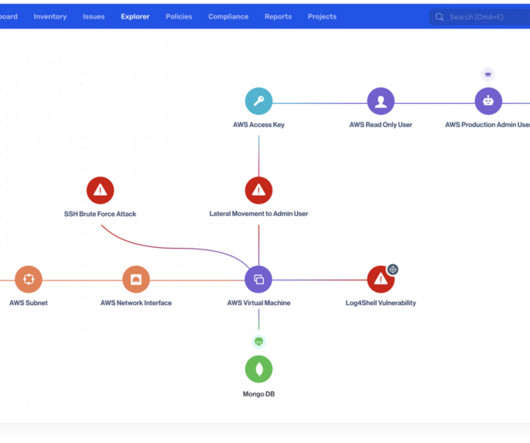Open the Log4Shell Vulnerability alert node
The image size is (530, 443).
click(381, 279)
